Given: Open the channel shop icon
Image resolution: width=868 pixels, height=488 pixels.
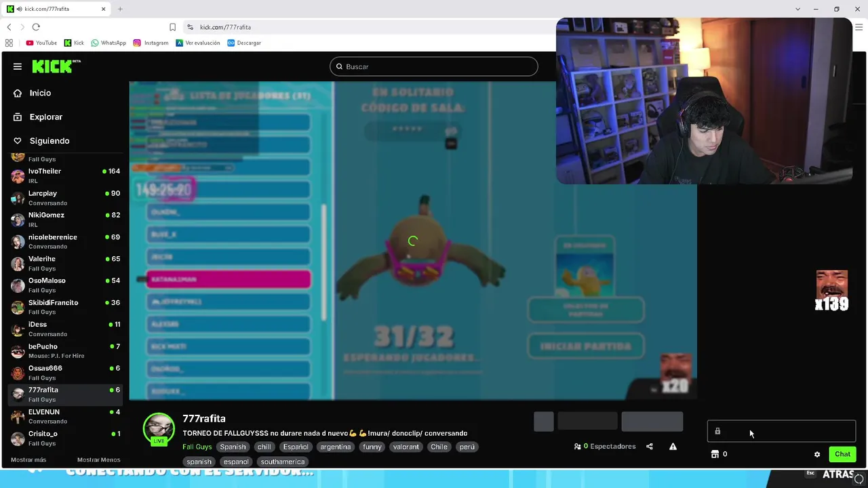Looking at the screenshot, I should (715, 454).
